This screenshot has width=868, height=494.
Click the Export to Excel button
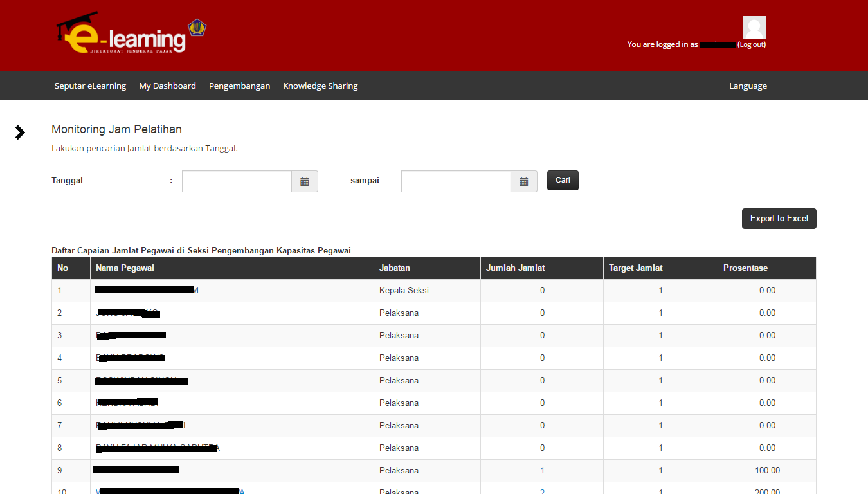click(779, 219)
